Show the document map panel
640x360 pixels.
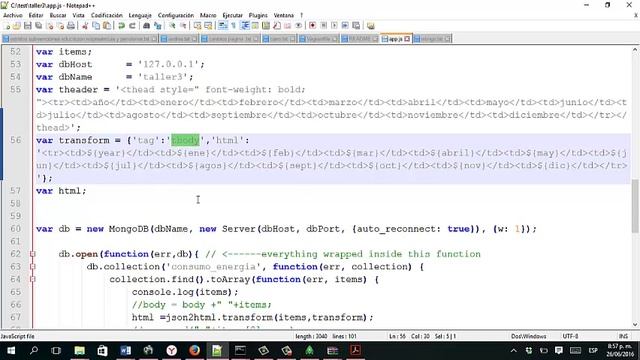[x=266, y=26]
